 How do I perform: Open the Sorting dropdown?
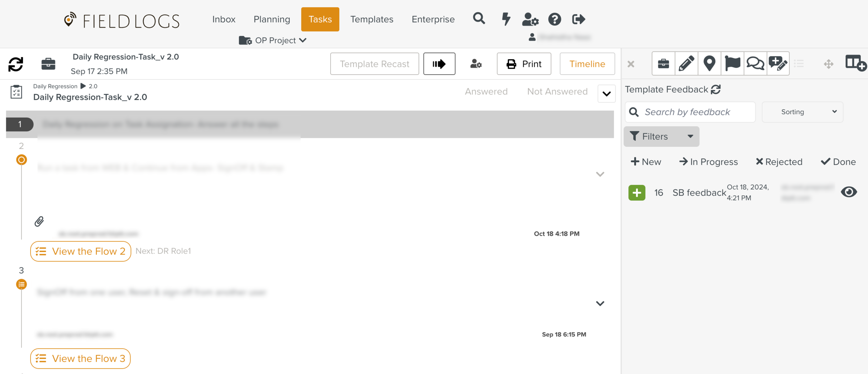point(802,112)
